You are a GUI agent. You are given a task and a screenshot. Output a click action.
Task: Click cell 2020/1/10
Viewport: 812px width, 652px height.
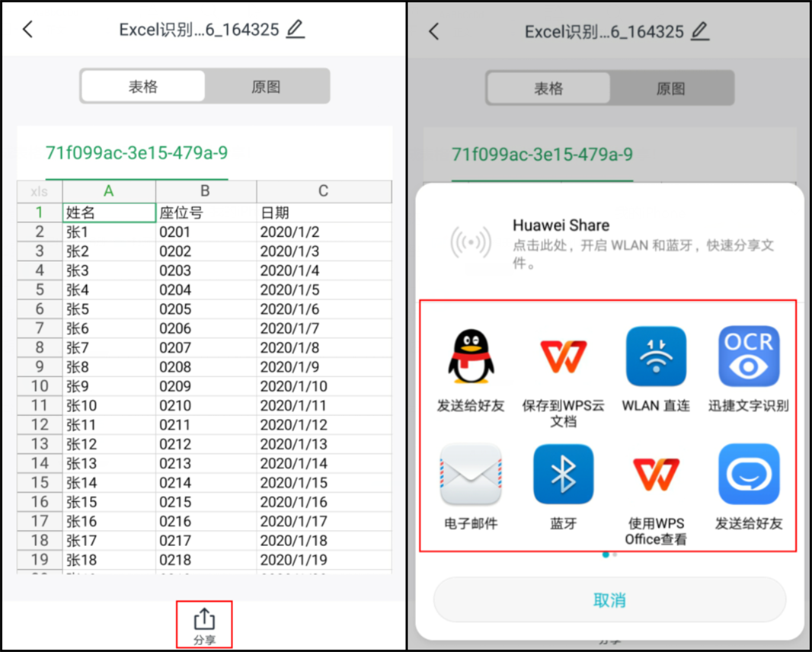tap(324, 386)
